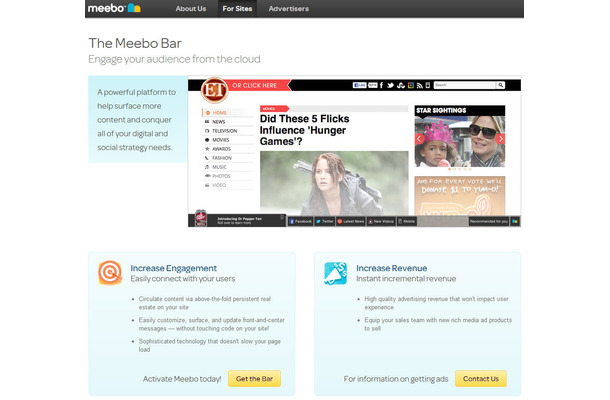Viewport: 610px width, 400px height.
Task: Click the red MOVIES category tag
Action: (x=274, y=109)
